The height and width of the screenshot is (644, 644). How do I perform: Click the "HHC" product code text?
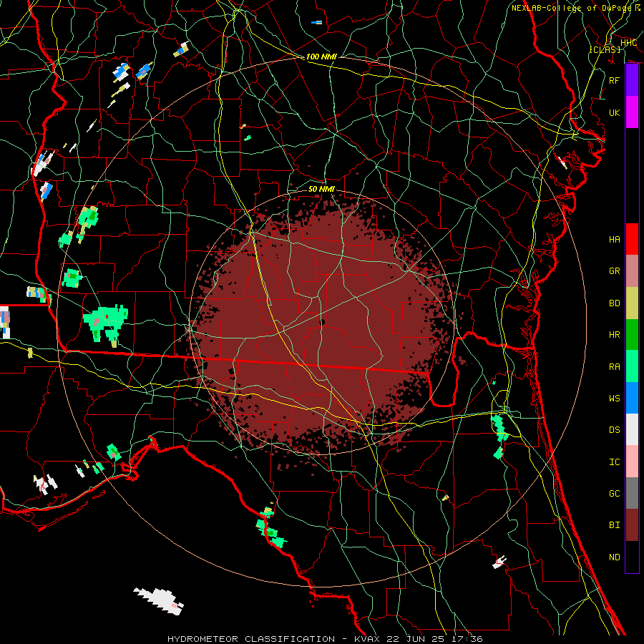coord(629,43)
